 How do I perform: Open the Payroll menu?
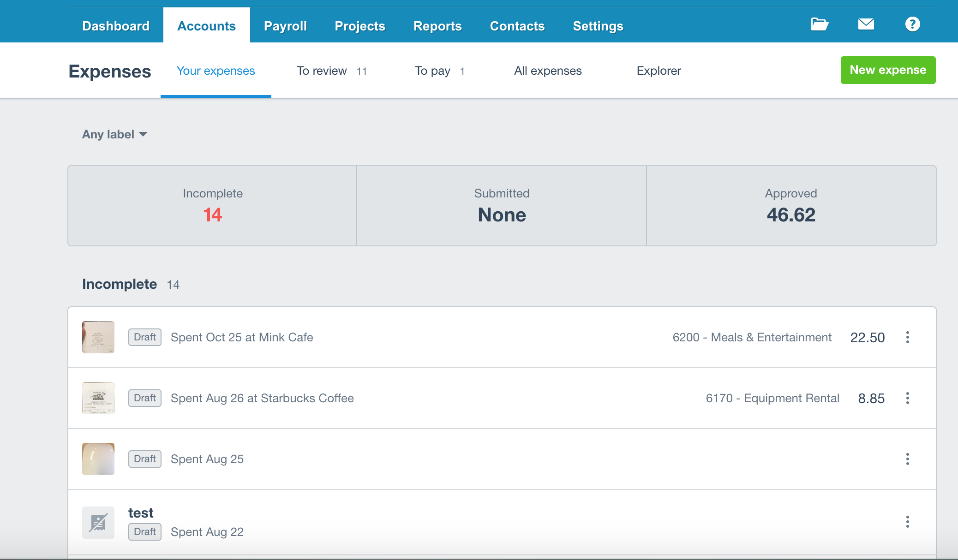(x=285, y=26)
